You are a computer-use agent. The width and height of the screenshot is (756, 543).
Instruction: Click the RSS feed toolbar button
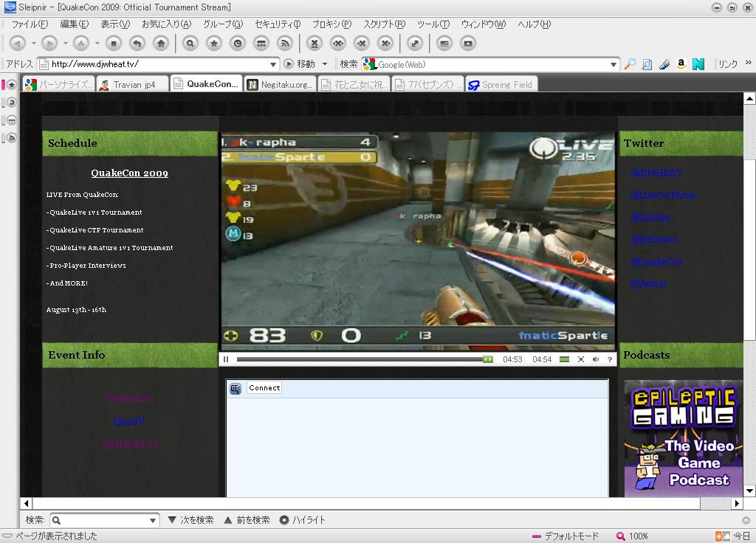(285, 44)
